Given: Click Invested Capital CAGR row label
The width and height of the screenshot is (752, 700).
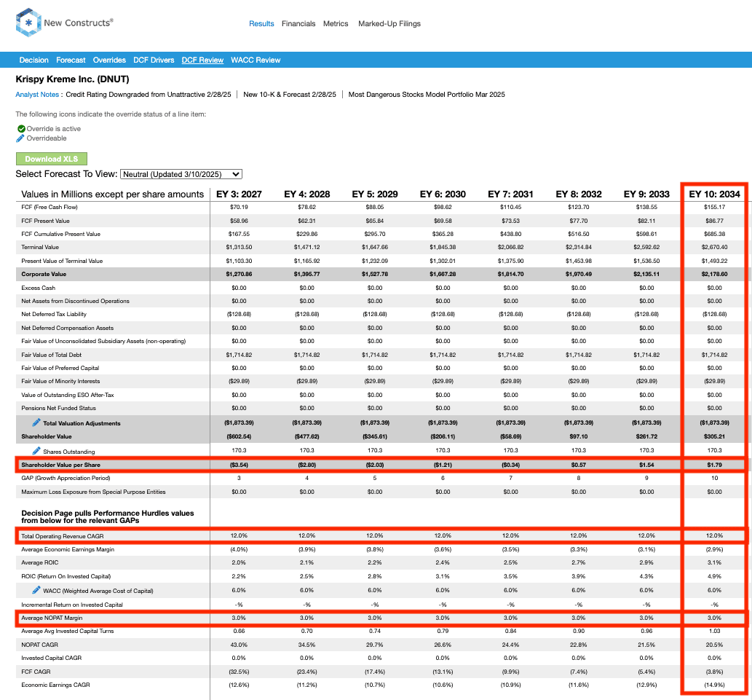Looking at the screenshot, I should [51, 658].
